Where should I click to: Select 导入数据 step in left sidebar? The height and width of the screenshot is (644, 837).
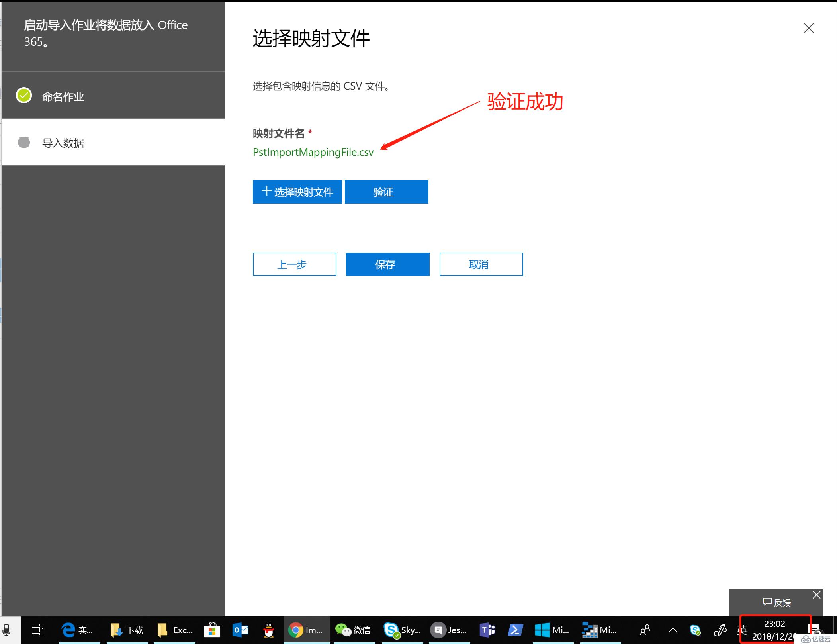pos(66,142)
